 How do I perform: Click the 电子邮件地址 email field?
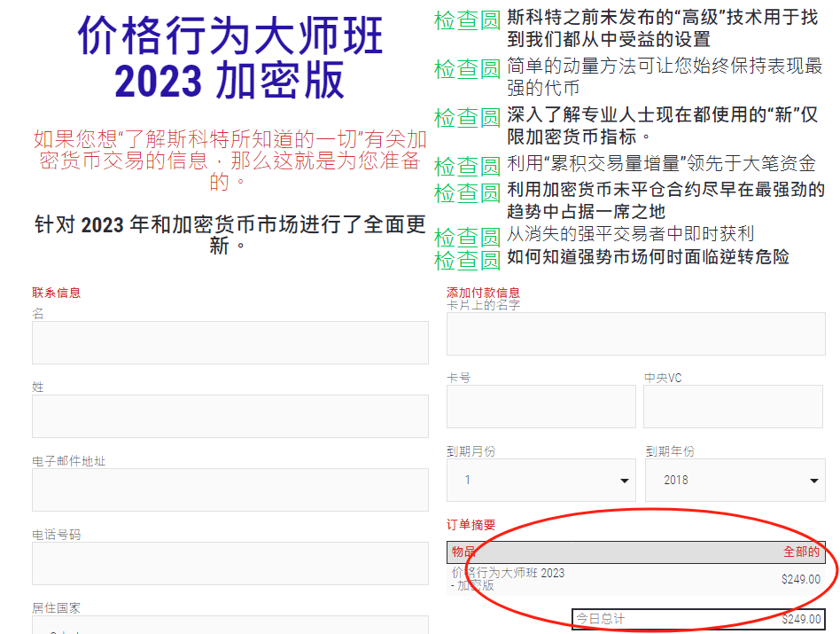230,490
